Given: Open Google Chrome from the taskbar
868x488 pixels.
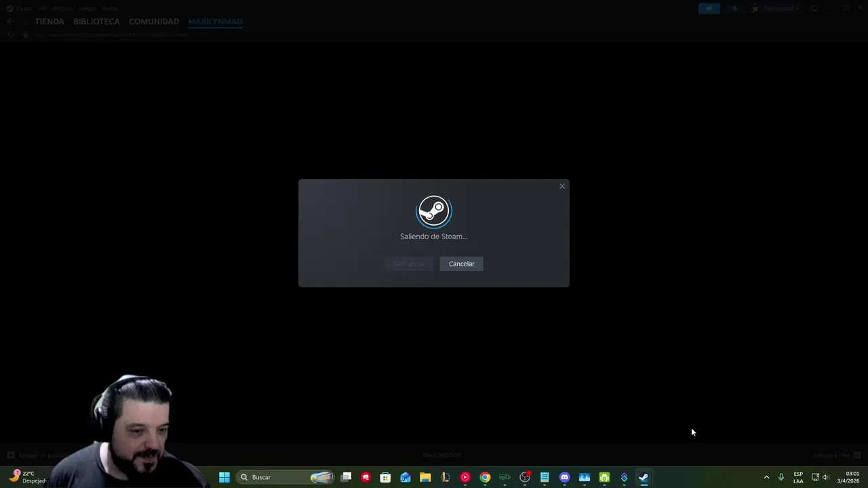Looking at the screenshot, I should (x=485, y=477).
